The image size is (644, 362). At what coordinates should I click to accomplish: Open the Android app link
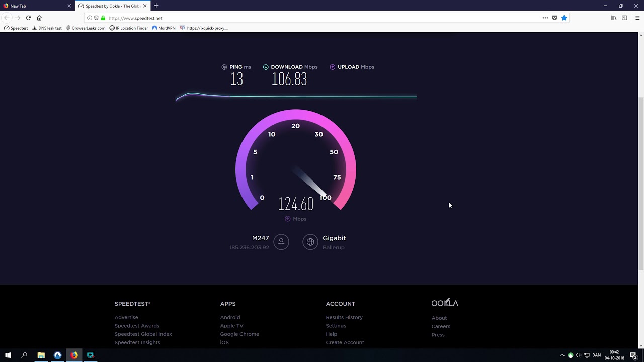coord(230,317)
